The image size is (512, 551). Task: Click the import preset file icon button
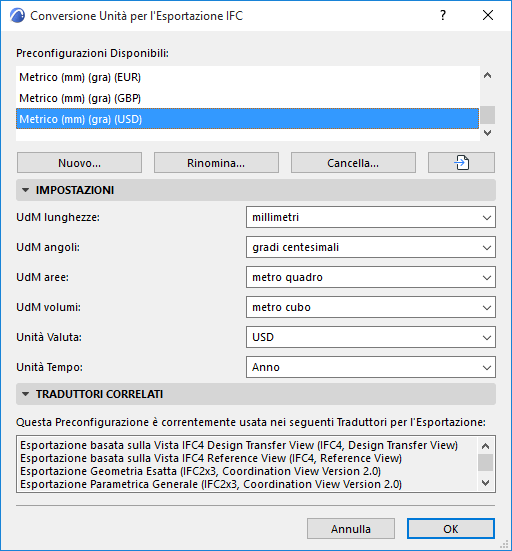tap(461, 163)
